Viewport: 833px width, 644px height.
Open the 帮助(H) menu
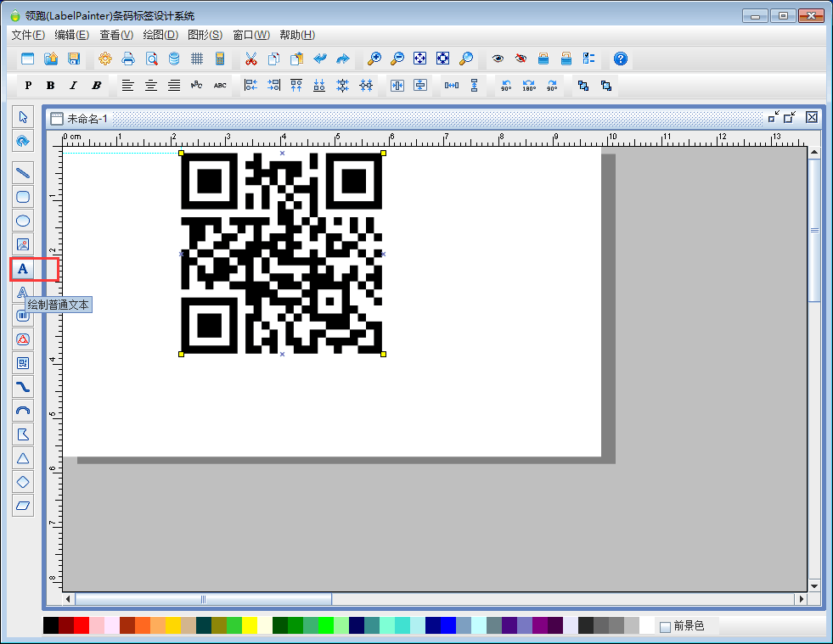point(297,35)
